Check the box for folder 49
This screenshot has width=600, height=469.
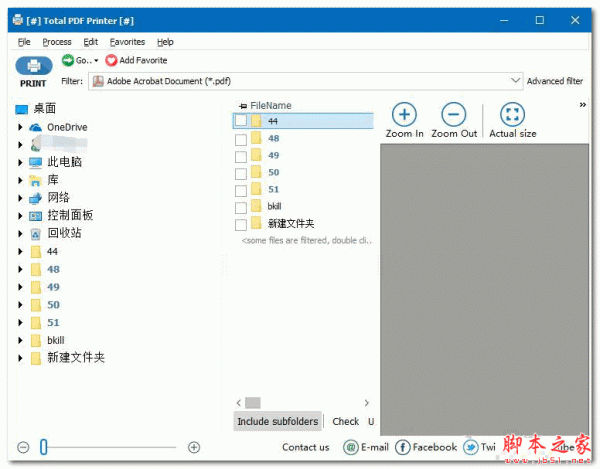point(241,157)
